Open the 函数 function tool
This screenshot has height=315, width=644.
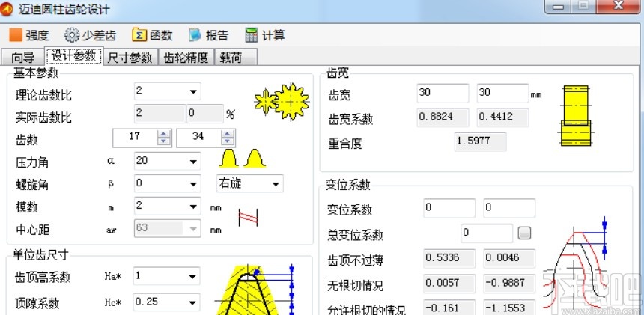coord(152,35)
